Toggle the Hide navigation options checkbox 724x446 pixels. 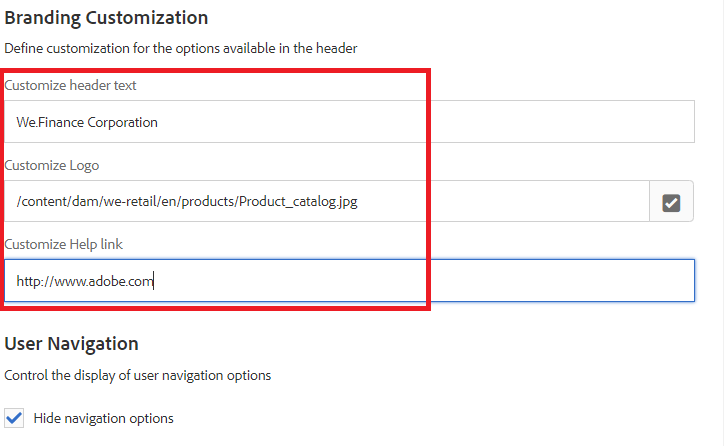pos(14,417)
